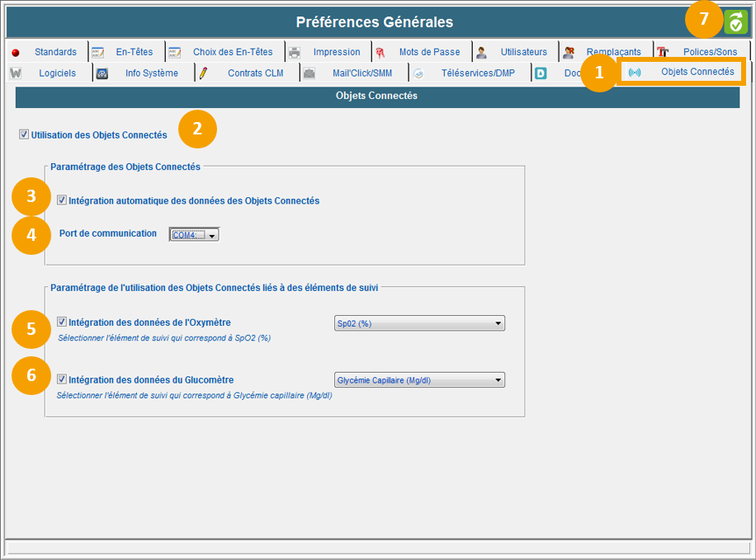Click the key icon beside Mots de Passe
756x560 pixels.
pyautogui.click(x=380, y=53)
